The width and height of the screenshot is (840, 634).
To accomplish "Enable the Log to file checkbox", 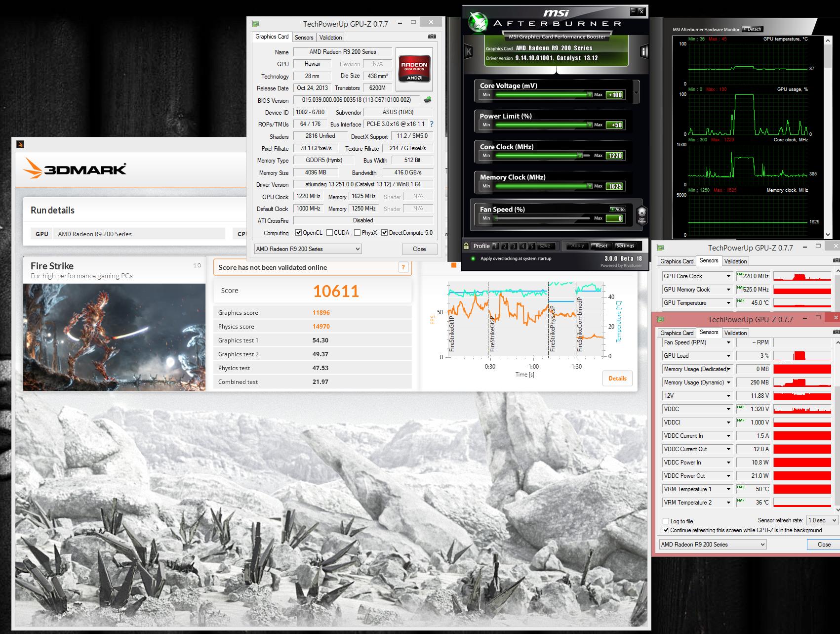I will coord(666,521).
